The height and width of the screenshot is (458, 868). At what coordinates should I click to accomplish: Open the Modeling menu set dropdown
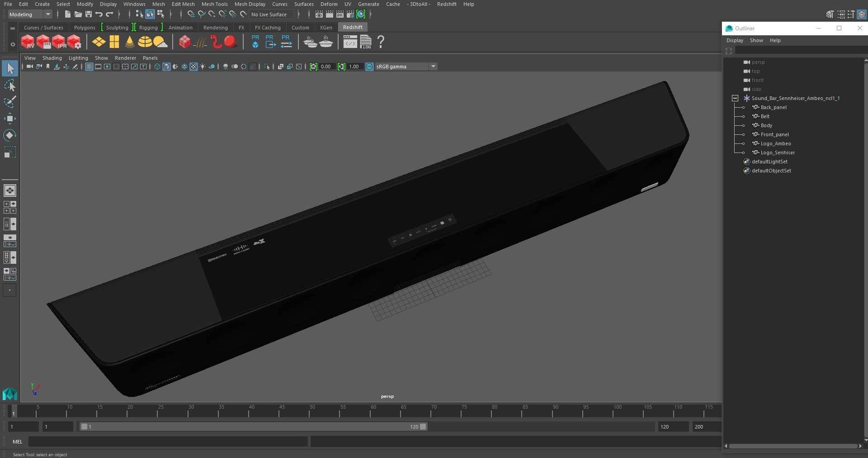(30, 14)
